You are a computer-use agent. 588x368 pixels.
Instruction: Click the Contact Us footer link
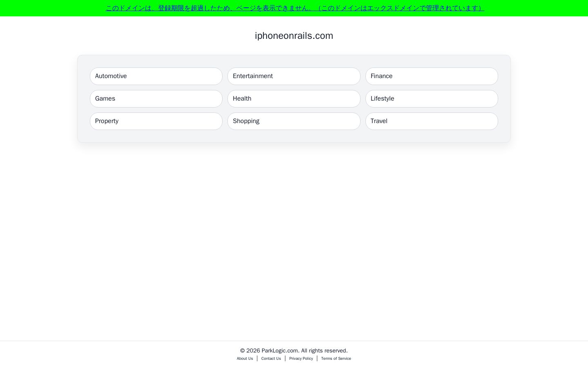click(x=271, y=359)
